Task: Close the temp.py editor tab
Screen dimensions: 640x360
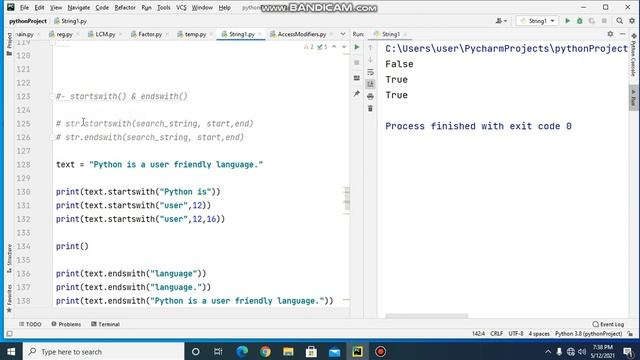Action: pos(211,34)
